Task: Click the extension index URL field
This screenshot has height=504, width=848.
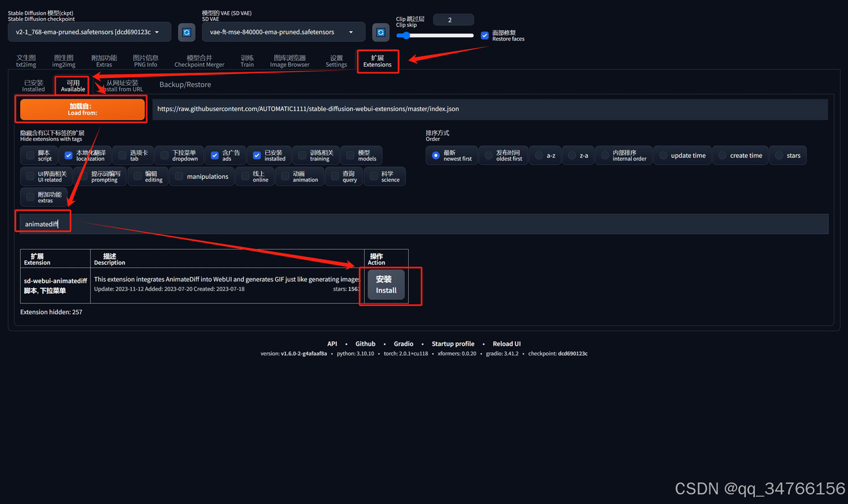Action: [490, 109]
